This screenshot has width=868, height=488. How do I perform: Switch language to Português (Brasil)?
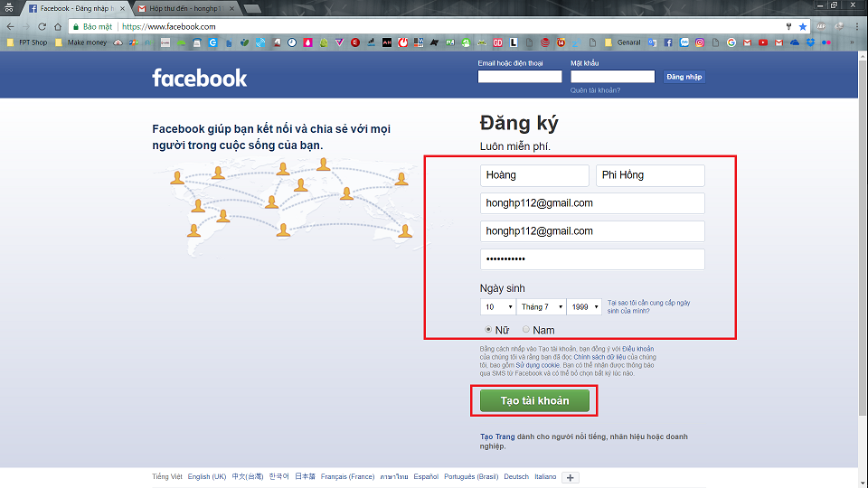pos(471,476)
